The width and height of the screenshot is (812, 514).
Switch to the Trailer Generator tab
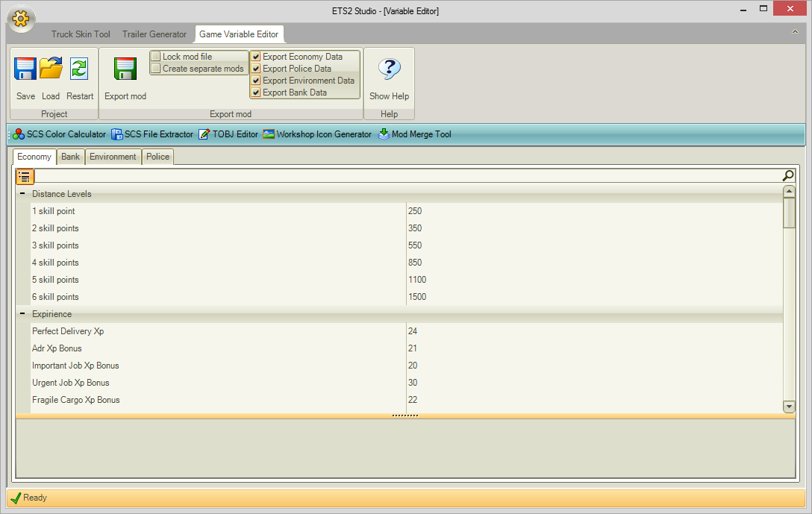click(154, 34)
